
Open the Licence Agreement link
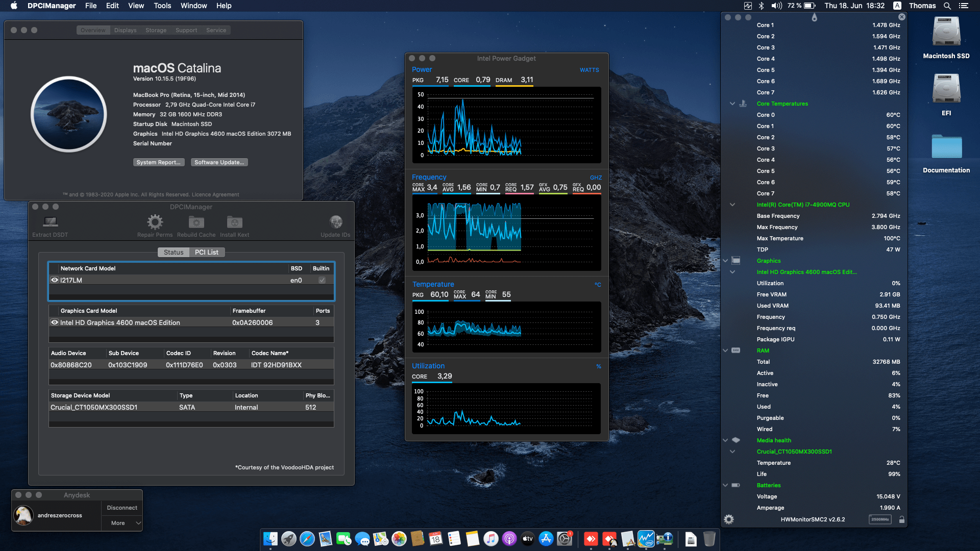(x=215, y=194)
